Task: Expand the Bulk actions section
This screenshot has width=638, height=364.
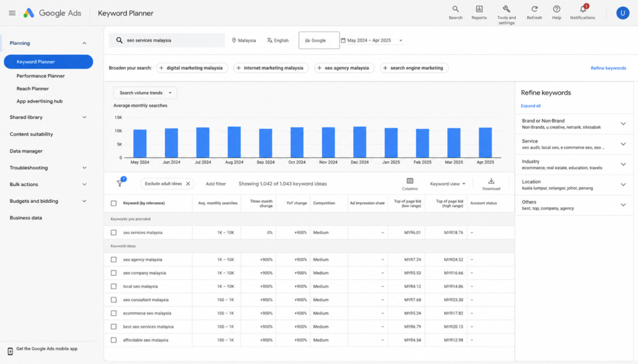Action: coord(84,184)
